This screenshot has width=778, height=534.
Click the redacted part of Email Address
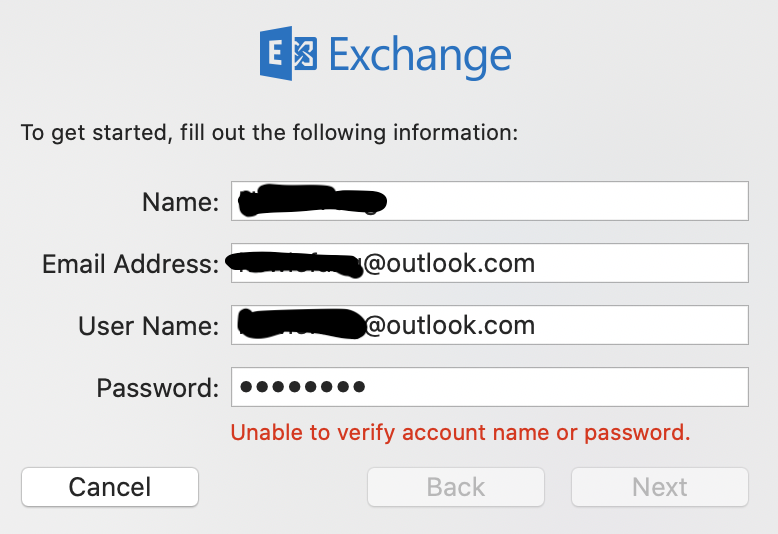294,264
